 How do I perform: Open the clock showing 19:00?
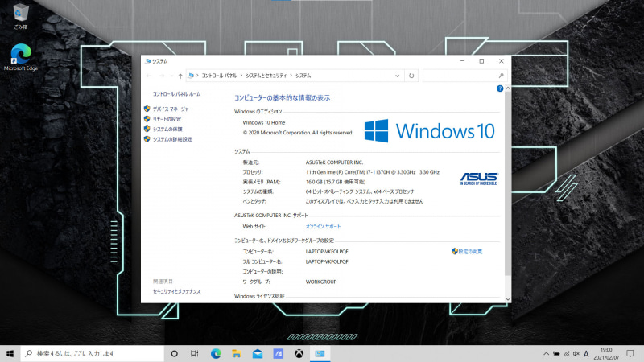tap(606, 353)
